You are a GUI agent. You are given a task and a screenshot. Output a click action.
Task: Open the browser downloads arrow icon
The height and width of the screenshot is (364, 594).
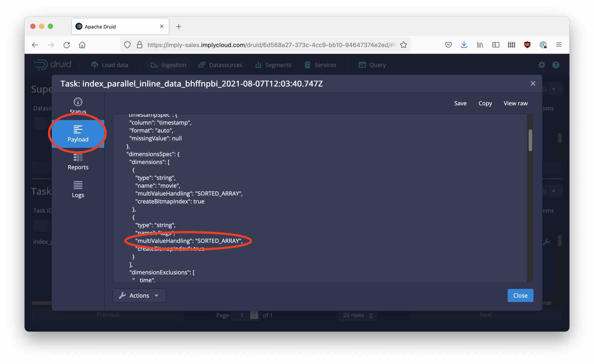464,45
